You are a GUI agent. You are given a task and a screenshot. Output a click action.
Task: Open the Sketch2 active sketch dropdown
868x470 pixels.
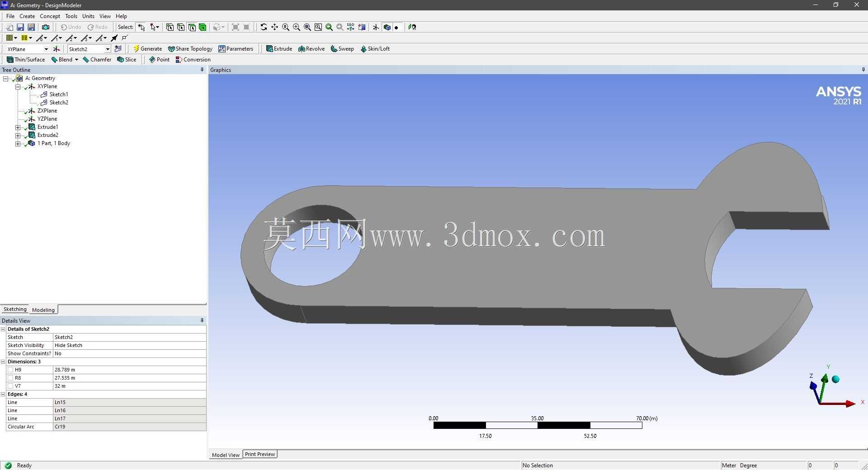[x=107, y=49]
